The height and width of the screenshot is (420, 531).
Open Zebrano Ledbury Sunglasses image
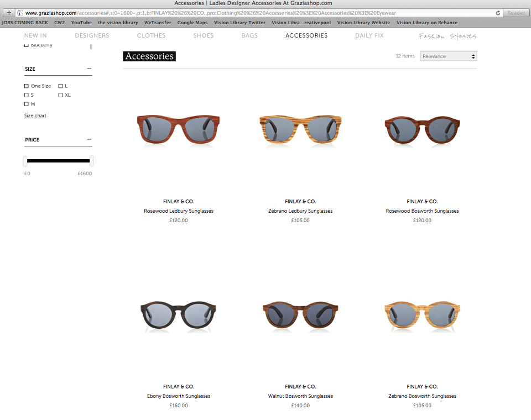pos(300,130)
